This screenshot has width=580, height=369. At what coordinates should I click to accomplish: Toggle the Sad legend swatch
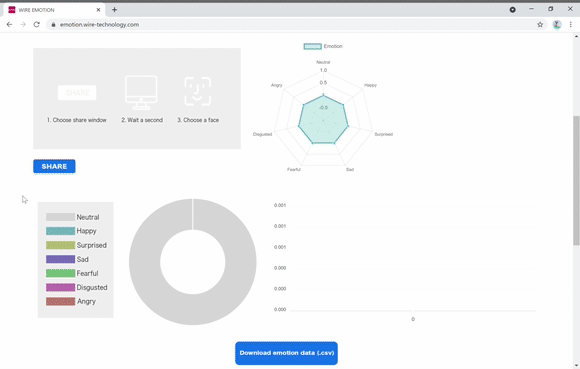tap(60, 259)
